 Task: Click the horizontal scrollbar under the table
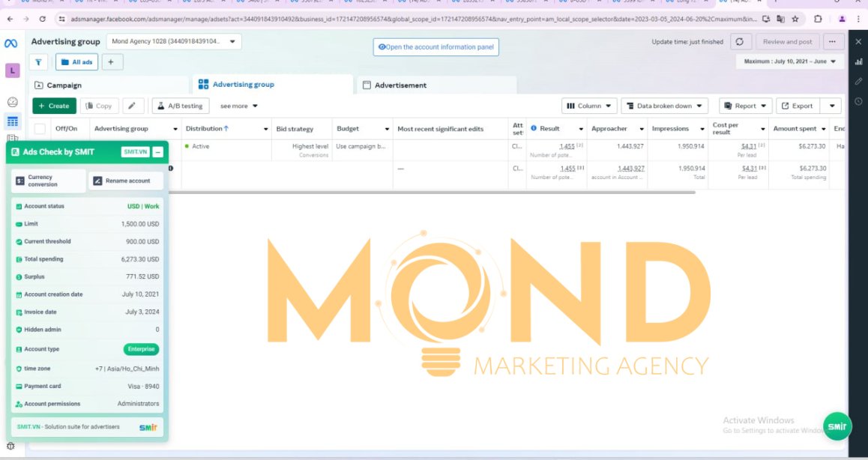click(x=432, y=193)
